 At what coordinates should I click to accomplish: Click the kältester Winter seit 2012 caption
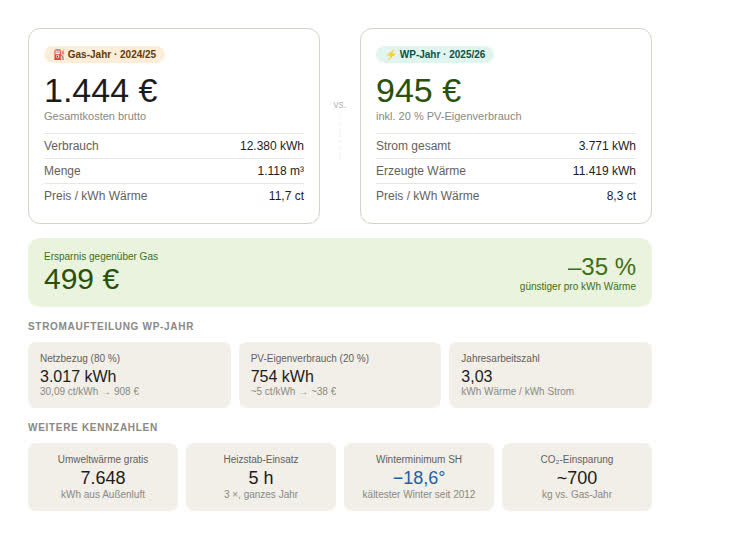(x=419, y=494)
